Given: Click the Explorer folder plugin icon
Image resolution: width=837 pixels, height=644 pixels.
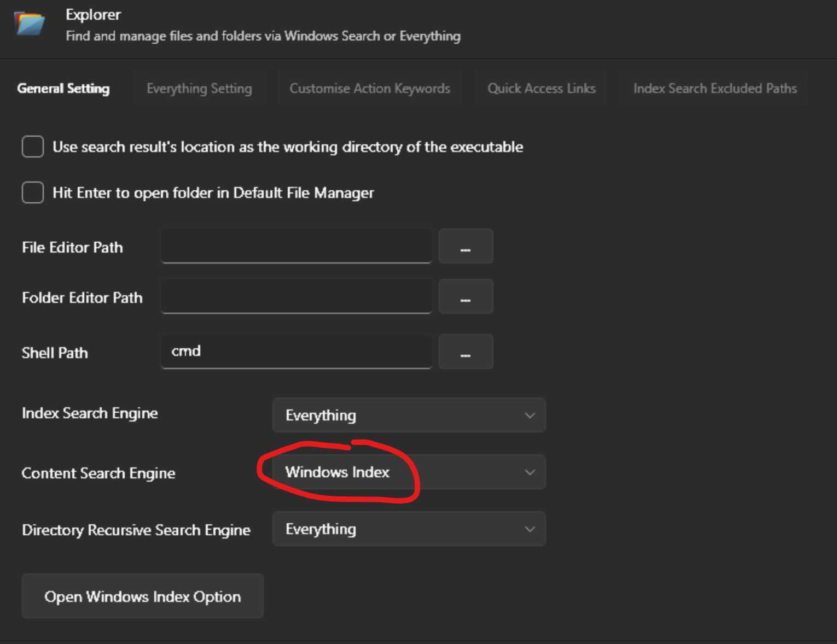Looking at the screenshot, I should pyautogui.click(x=28, y=24).
